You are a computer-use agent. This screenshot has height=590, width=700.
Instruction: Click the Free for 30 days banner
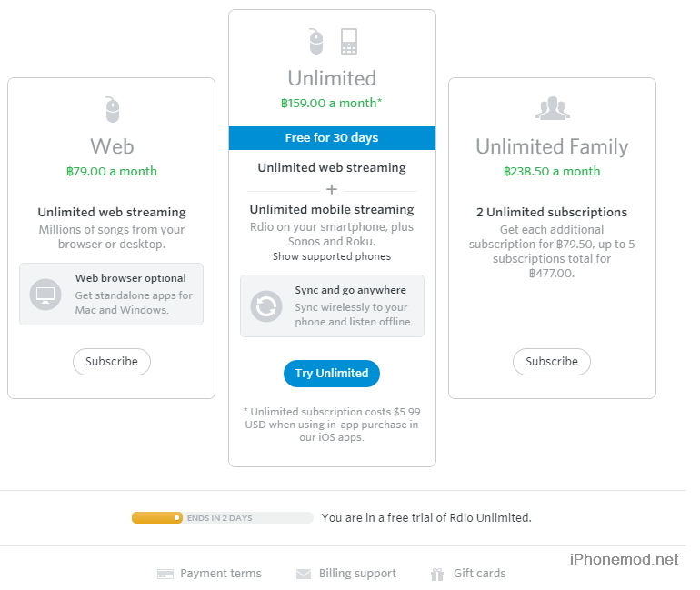332,138
